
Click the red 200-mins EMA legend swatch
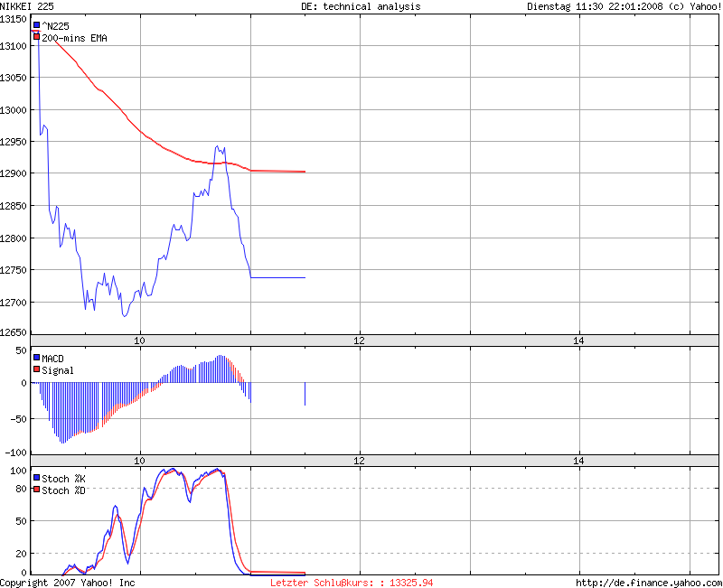[x=36, y=37]
